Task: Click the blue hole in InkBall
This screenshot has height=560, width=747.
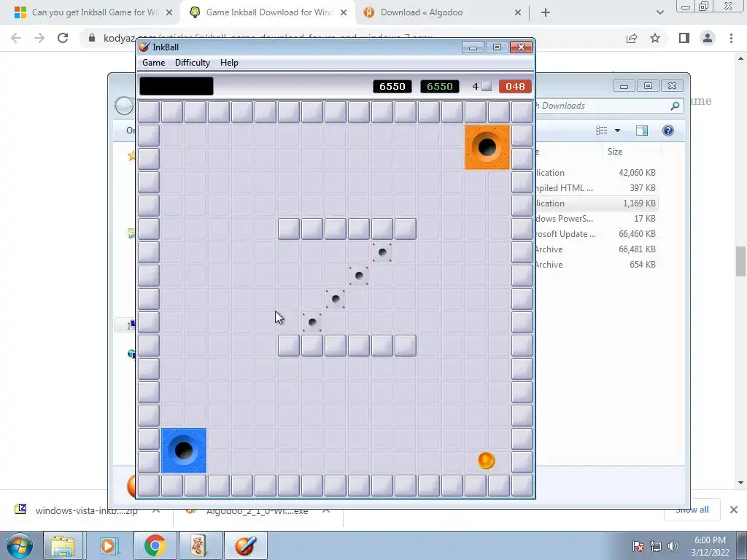Action: (x=184, y=451)
